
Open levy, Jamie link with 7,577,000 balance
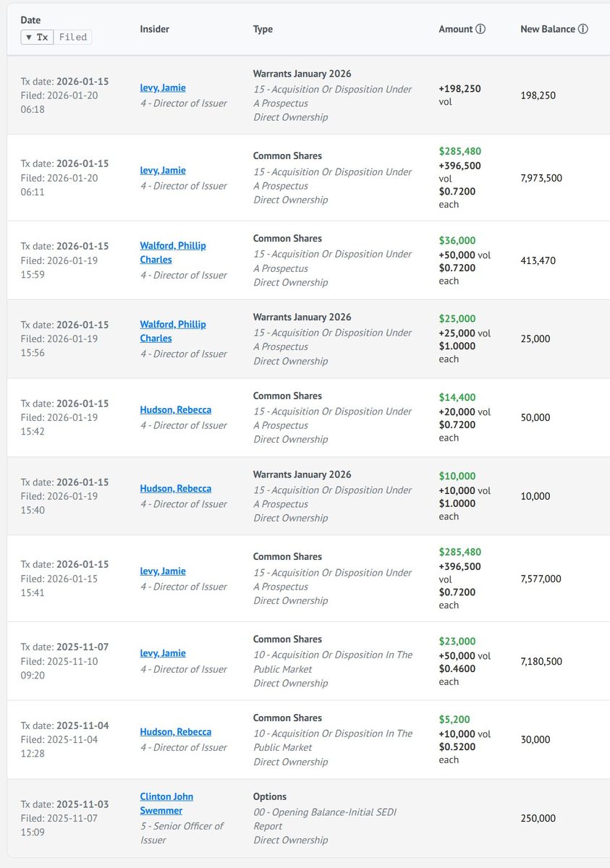(163, 571)
